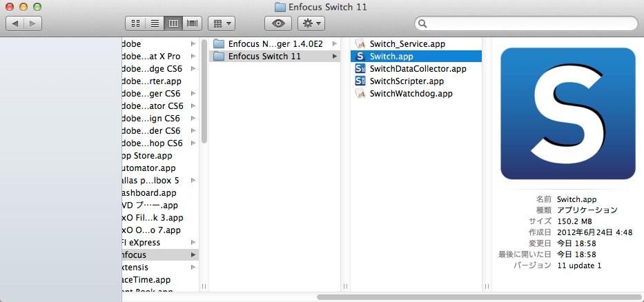
Task: Click the third column resize handle
Action: point(487,286)
